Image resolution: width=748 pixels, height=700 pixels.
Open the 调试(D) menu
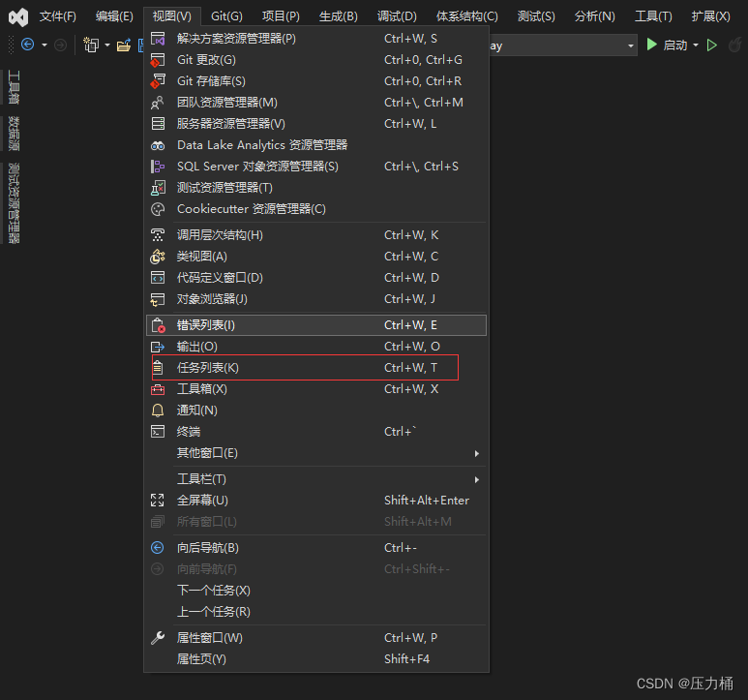(x=397, y=16)
